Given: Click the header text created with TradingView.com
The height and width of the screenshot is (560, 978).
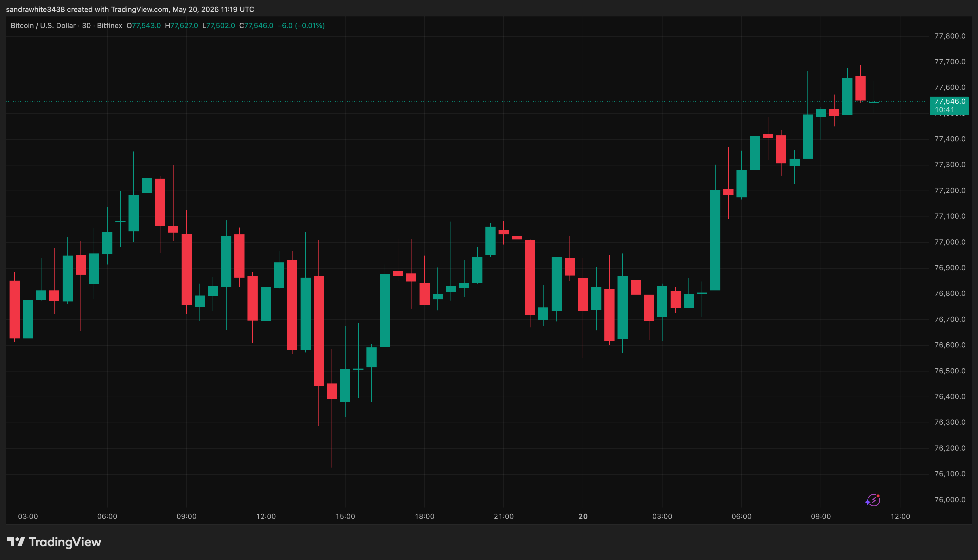Looking at the screenshot, I should coord(118,9).
